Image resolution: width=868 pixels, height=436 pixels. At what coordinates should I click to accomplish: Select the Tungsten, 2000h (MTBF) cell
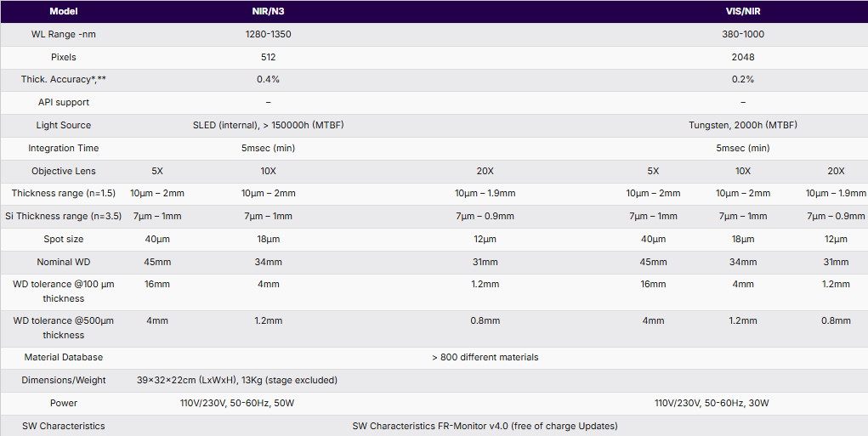click(743, 125)
